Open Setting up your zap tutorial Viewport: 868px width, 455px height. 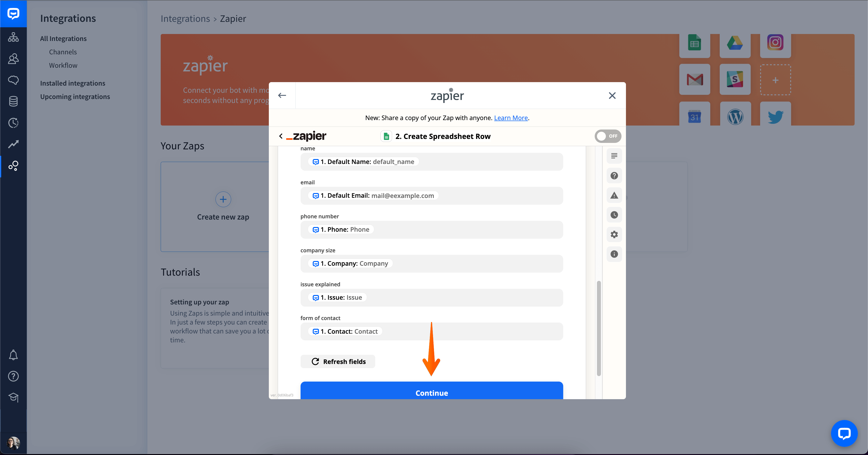pos(199,302)
